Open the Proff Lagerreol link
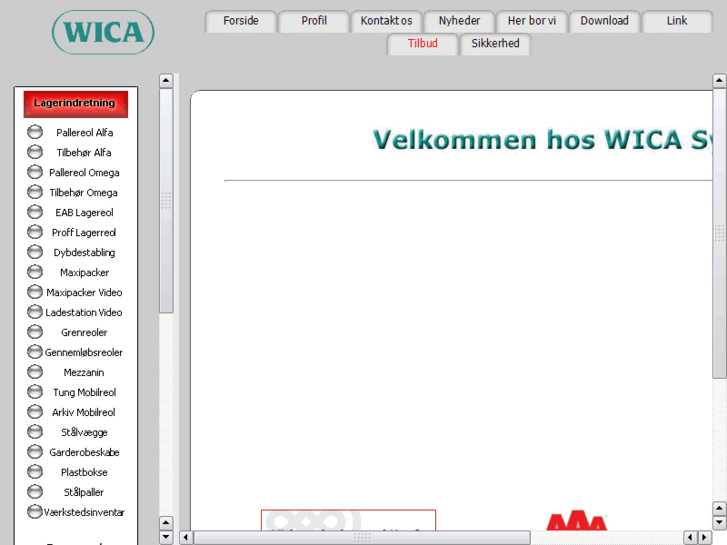 84,232
